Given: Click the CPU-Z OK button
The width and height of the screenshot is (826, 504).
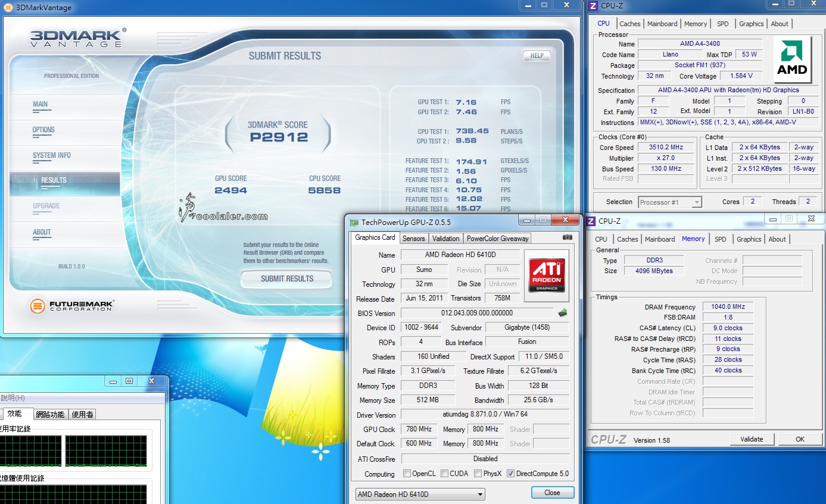Looking at the screenshot, I should 800,439.
